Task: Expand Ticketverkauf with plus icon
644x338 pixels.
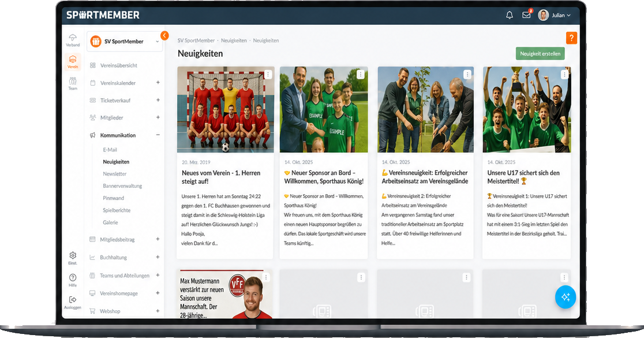Action: (x=158, y=100)
